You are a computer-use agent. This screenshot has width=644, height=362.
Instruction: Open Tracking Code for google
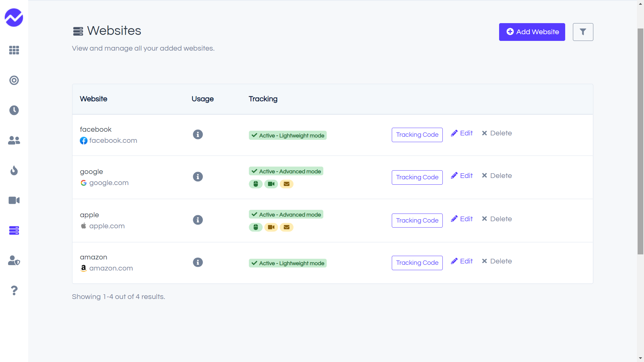[x=417, y=177]
